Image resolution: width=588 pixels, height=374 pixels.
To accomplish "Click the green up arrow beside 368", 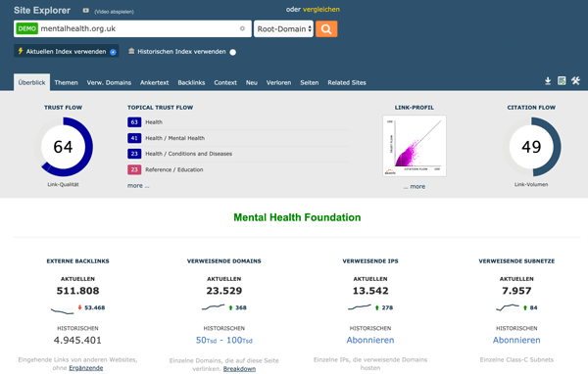I will coord(230,307).
